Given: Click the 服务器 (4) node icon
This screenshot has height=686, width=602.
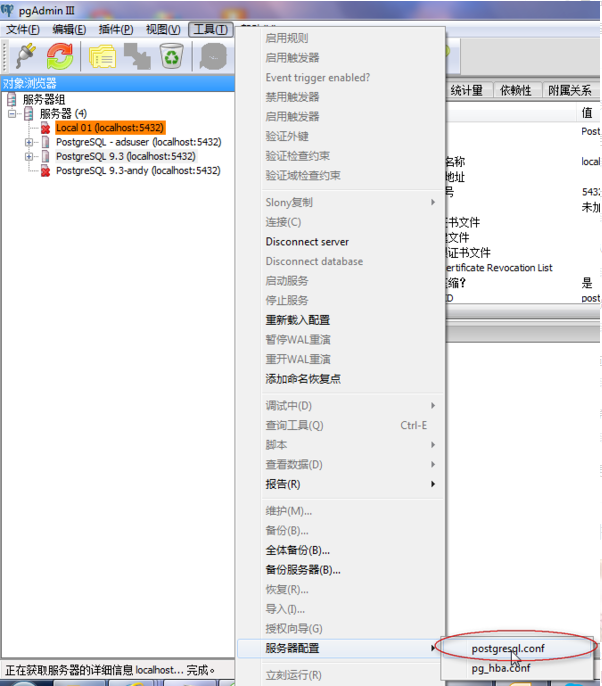Looking at the screenshot, I should click(x=29, y=114).
